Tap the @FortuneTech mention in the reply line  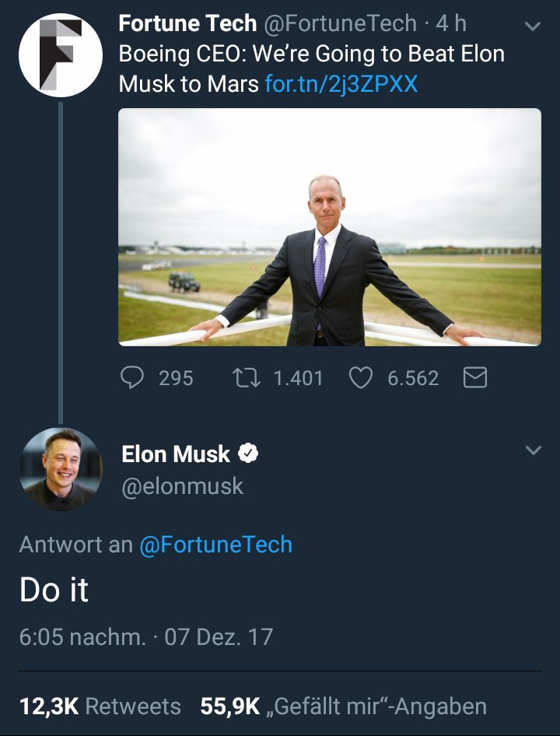click(x=215, y=544)
